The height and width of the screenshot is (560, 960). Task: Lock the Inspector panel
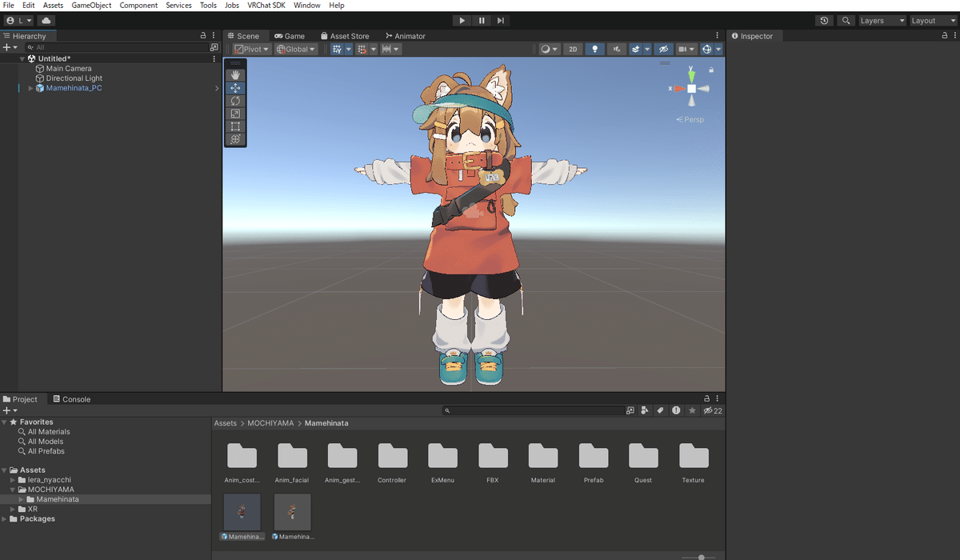945,36
